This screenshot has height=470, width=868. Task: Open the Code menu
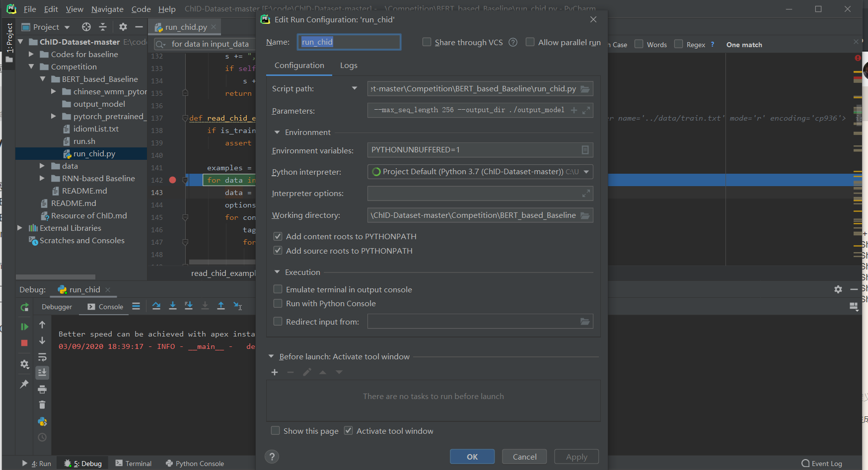pyautogui.click(x=141, y=9)
